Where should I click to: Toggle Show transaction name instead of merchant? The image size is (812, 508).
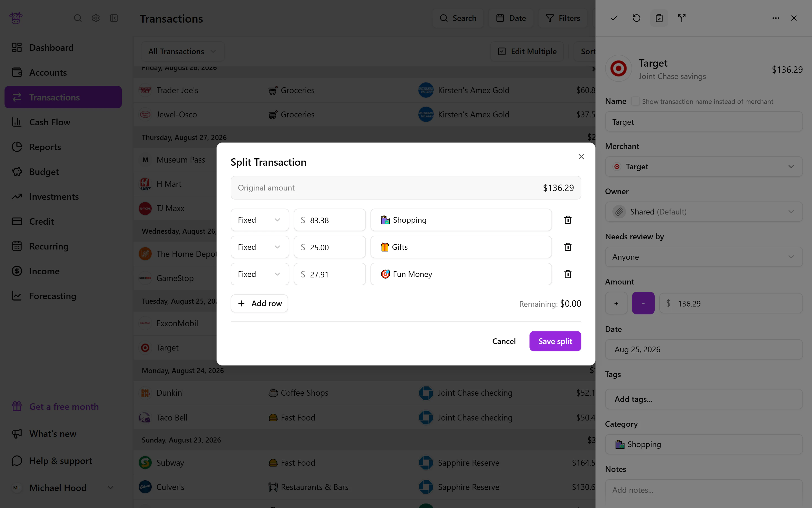635,102
